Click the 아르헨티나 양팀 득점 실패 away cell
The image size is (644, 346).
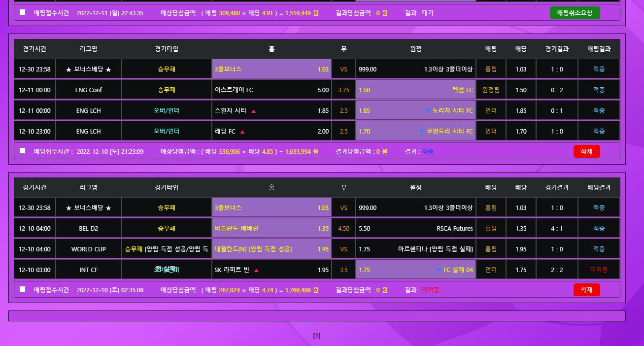click(415, 249)
